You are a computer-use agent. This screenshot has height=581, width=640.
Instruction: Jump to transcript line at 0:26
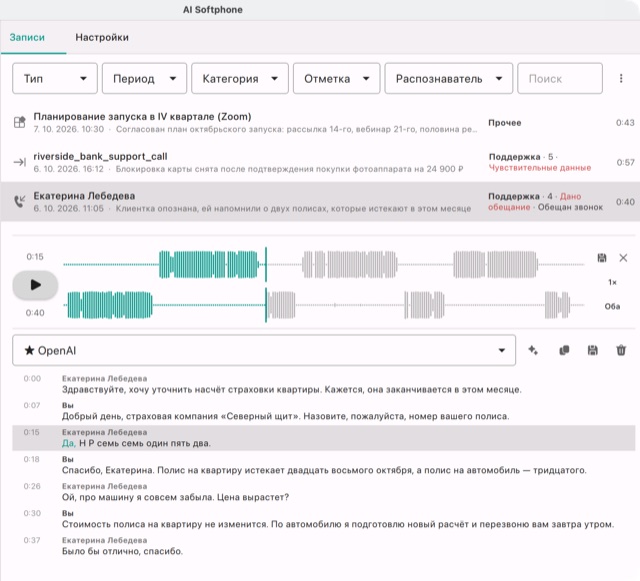(x=324, y=492)
